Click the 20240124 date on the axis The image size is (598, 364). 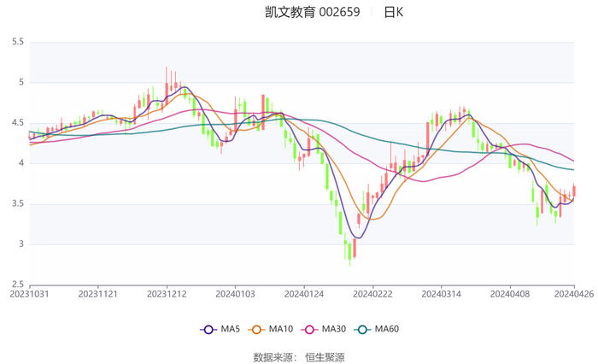[304, 293]
